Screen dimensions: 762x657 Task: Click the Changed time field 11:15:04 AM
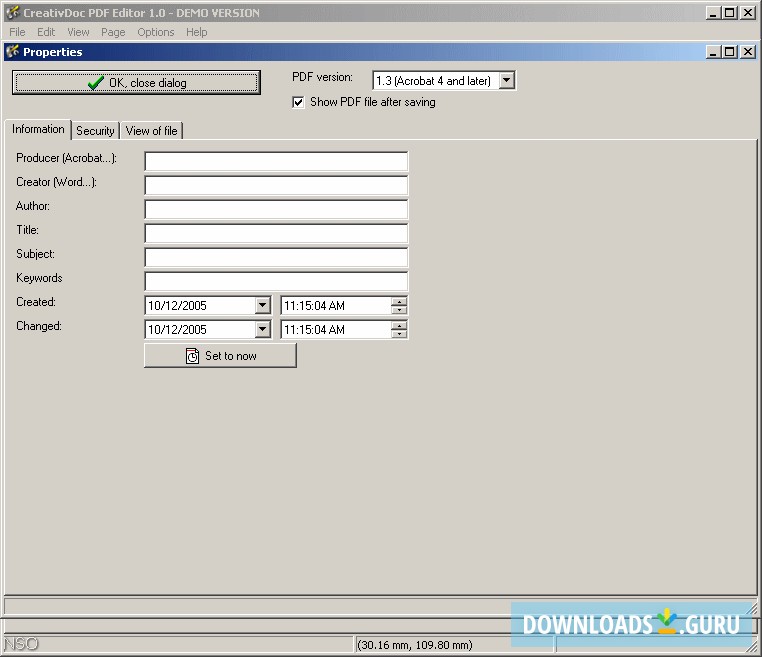point(336,329)
